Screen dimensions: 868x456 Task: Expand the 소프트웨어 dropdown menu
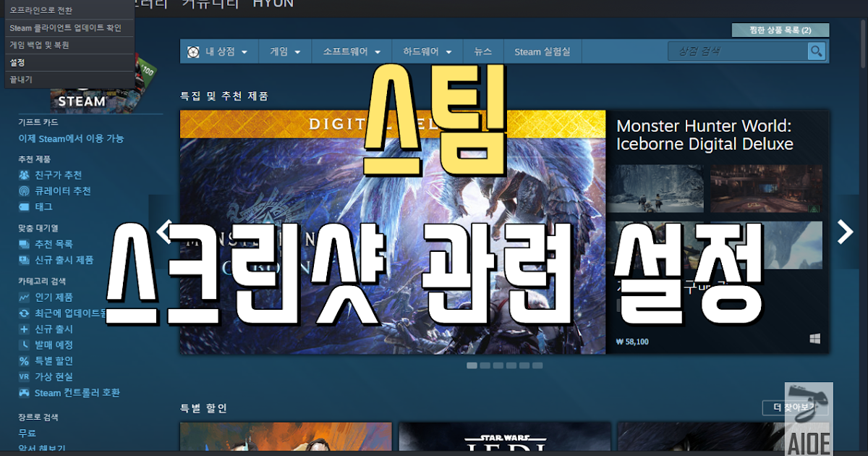tap(352, 51)
